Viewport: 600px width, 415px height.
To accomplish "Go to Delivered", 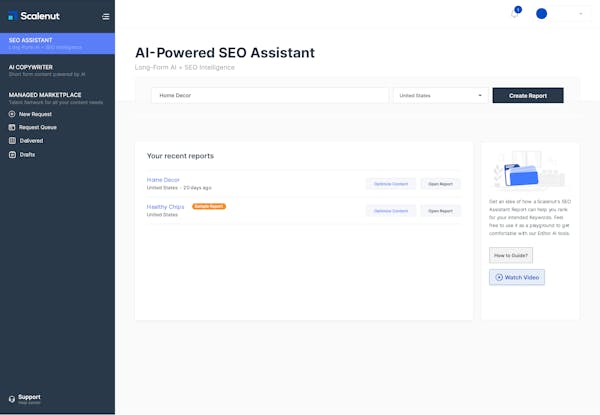I will pyautogui.click(x=31, y=141).
